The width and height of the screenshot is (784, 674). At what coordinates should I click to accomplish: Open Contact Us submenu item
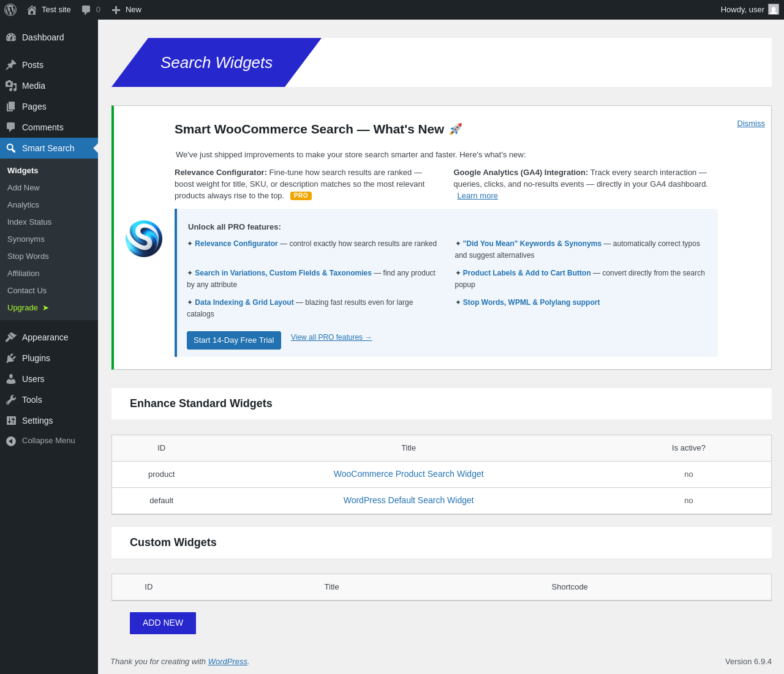(x=27, y=291)
